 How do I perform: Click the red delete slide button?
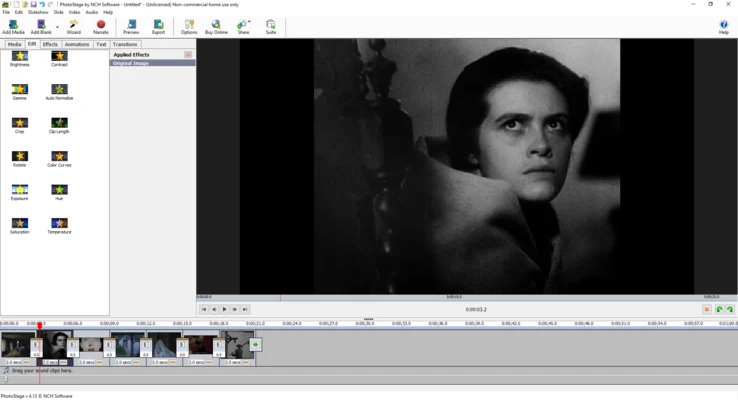click(x=706, y=309)
